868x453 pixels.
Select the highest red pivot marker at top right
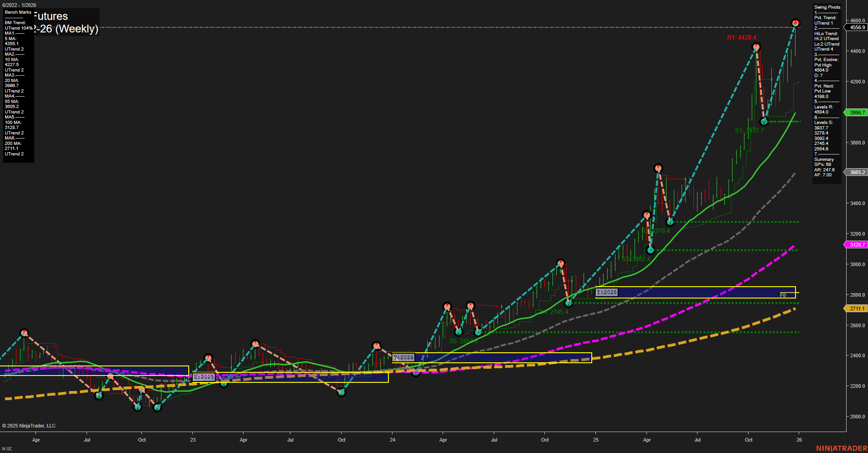795,22
